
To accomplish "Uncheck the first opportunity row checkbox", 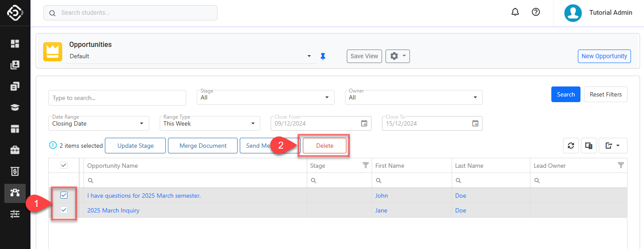I will pos(64,196).
